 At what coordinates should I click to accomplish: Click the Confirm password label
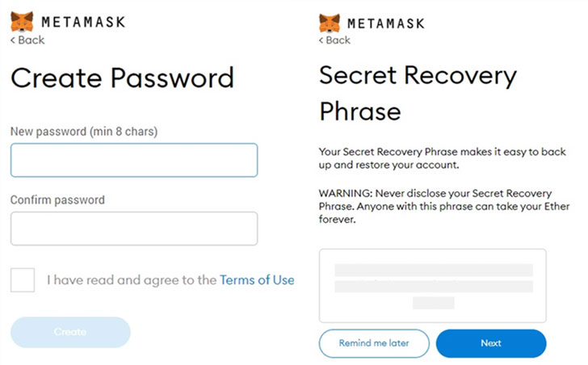(57, 199)
